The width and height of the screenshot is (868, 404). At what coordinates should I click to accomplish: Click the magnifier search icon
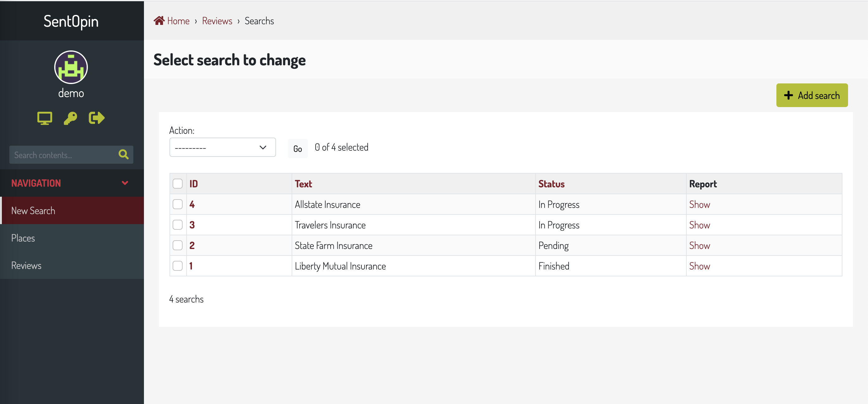124,154
